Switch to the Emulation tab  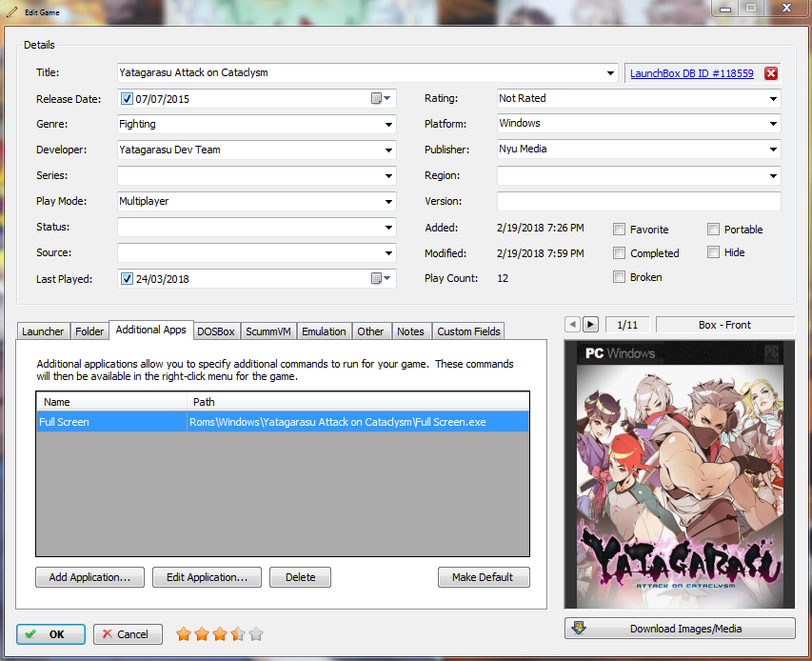(324, 331)
